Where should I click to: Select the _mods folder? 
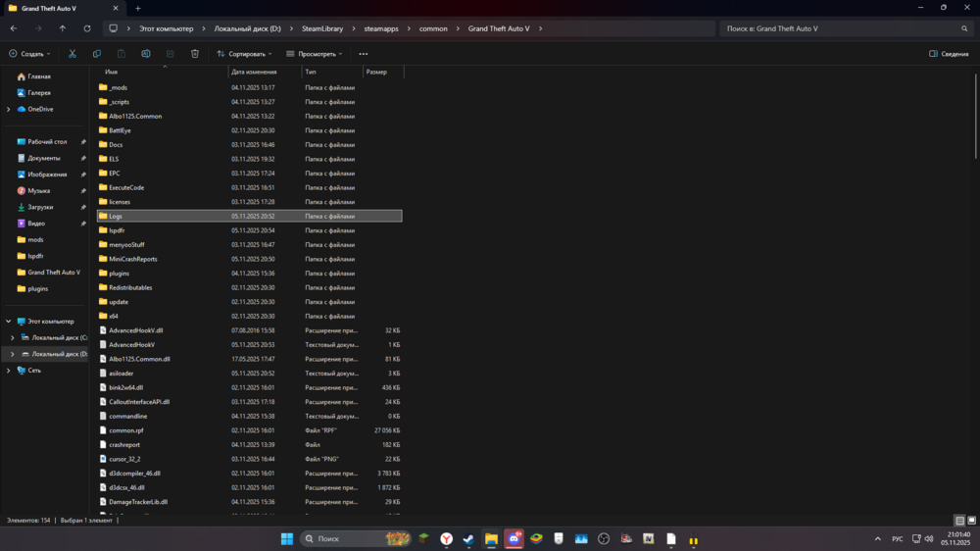pyautogui.click(x=249, y=87)
